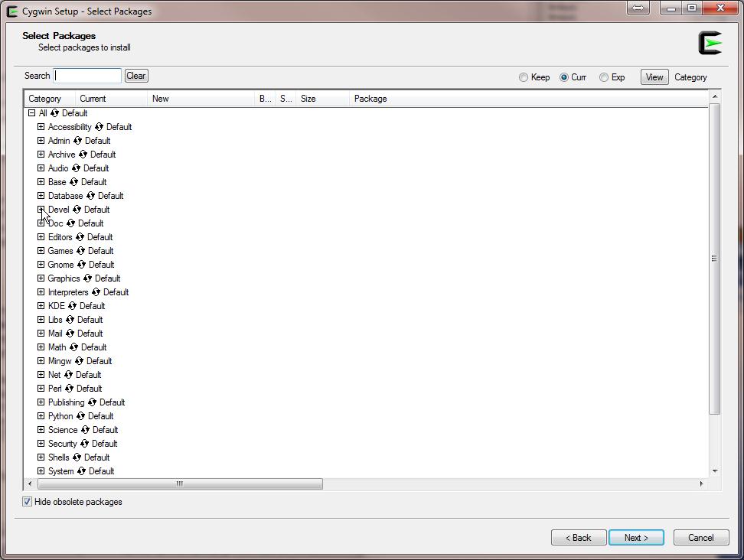Cycle install action icon next to Database
Image resolution: width=744 pixels, height=560 pixels.
pyautogui.click(x=90, y=196)
